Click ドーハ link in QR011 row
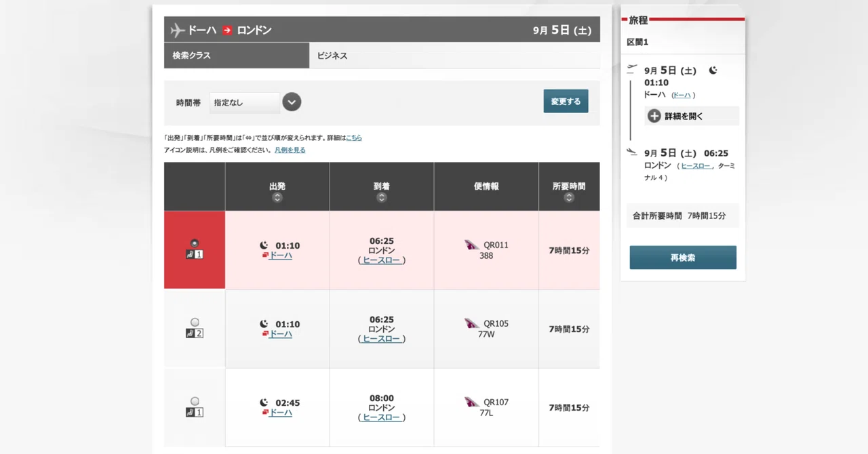Screen dimensions: 868x454 click(281, 255)
